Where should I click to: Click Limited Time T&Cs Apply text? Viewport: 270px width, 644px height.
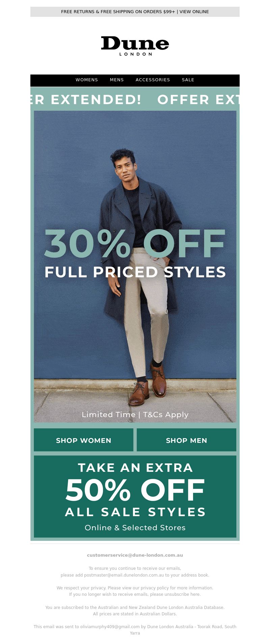click(135, 415)
